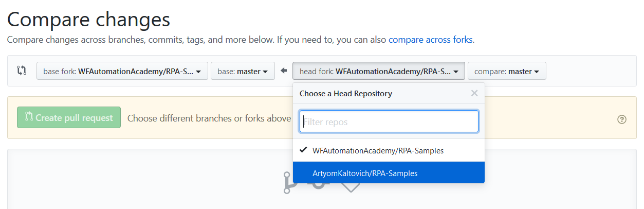Image resolution: width=644 pixels, height=209 pixels.
Task: Open the compare: master branch dropdown
Action: tap(507, 71)
